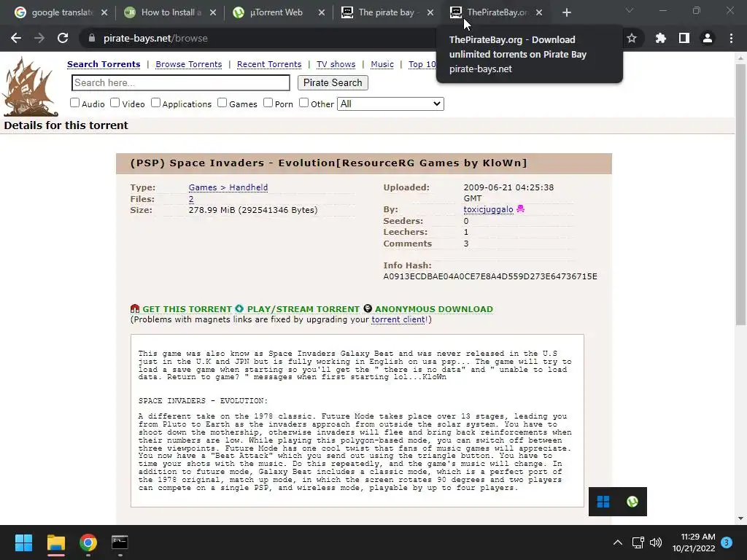Bookmark this page with the star icon
This screenshot has height=560, width=747.
click(632, 38)
